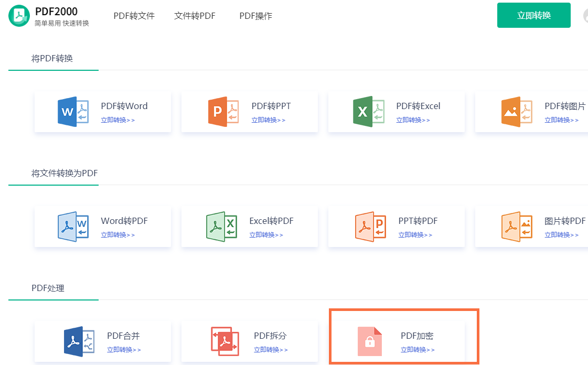This screenshot has height=365, width=588.
Task: Click the 图片转PDF icon
Action: tap(517, 227)
